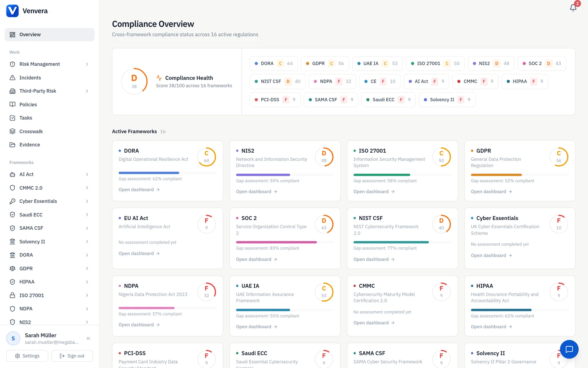Click the Crosswalk layers icon

[12, 131]
